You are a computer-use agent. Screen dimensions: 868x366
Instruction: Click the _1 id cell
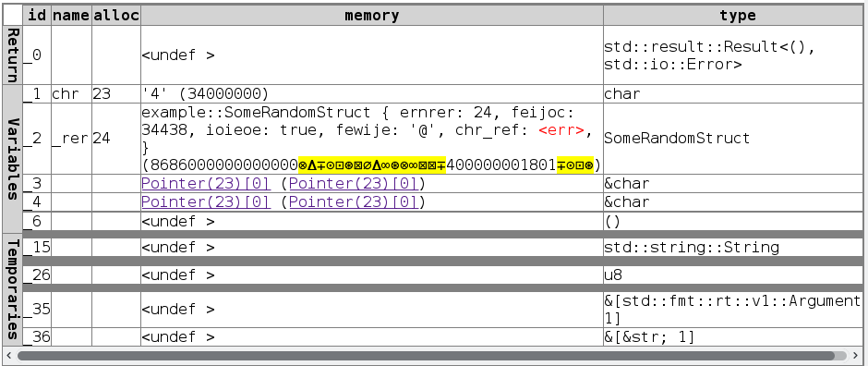pyautogui.click(x=37, y=94)
